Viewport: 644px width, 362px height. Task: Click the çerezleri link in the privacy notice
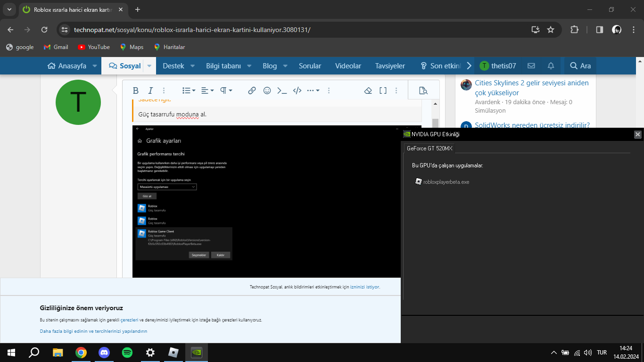pyautogui.click(x=129, y=320)
